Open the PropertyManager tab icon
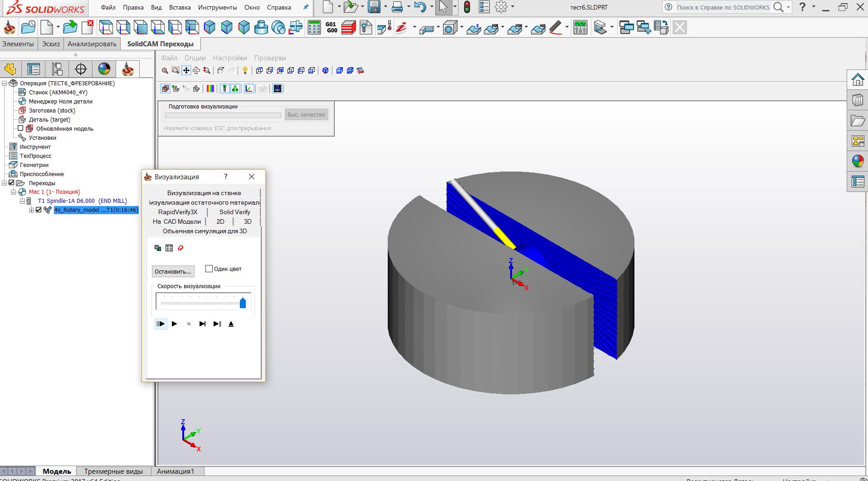The image size is (868, 481). 34,69
